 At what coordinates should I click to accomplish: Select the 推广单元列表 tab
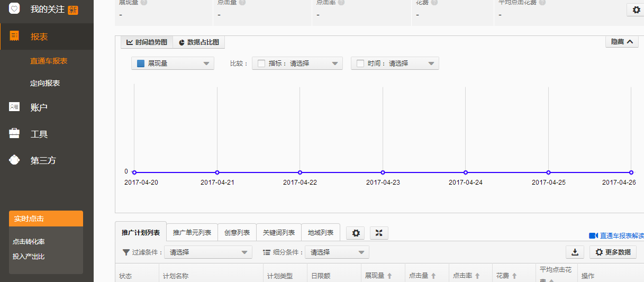[192, 233]
